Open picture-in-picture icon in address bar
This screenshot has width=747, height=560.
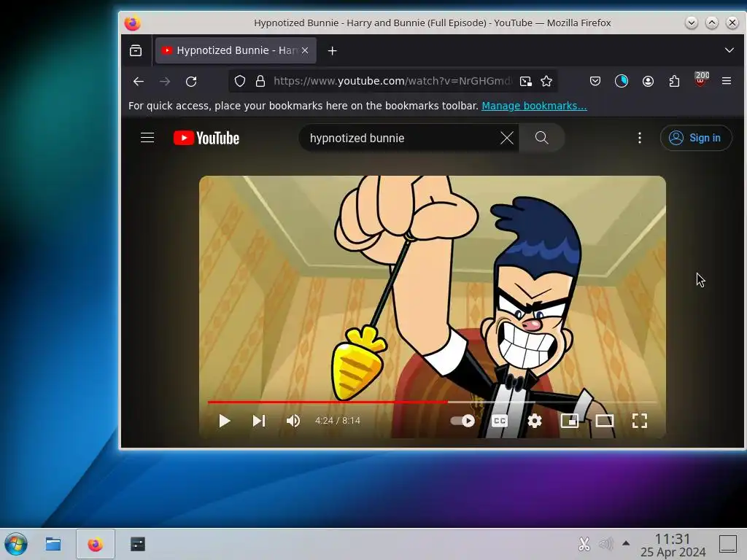pyautogui.click(x=525, y=82)
